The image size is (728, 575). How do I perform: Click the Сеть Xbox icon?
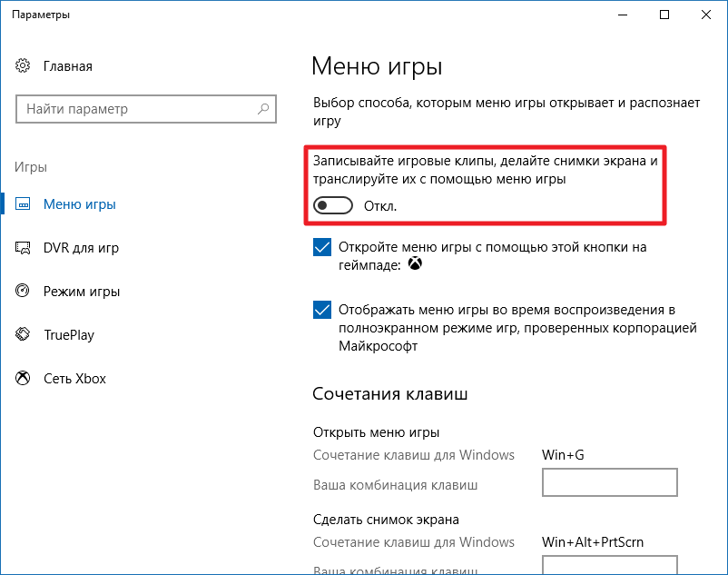pyautogui.click(x=24, y=379)
